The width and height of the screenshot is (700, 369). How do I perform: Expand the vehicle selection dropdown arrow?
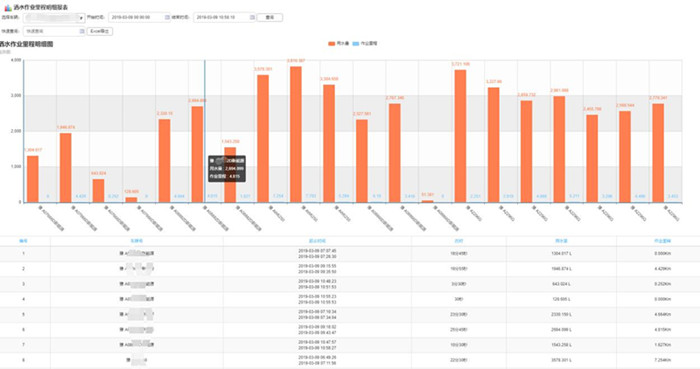pyautogui.click(x=81, y=18)
